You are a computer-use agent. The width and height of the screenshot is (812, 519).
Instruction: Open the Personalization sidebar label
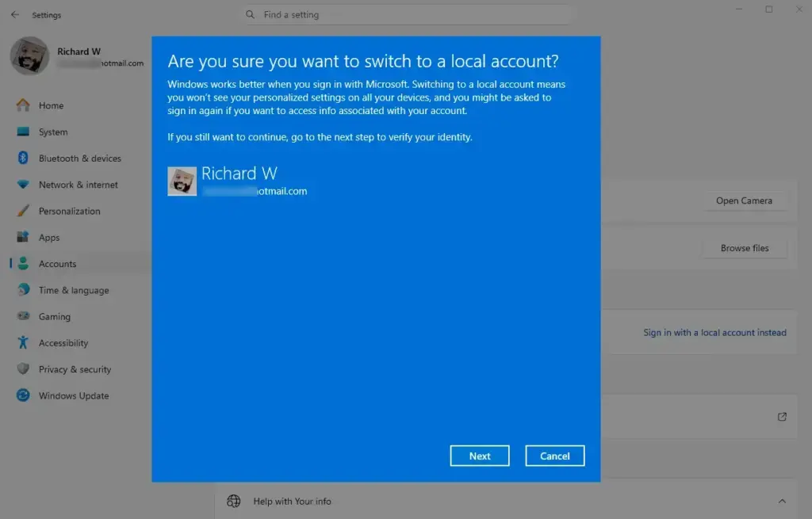tap(70, 211)
